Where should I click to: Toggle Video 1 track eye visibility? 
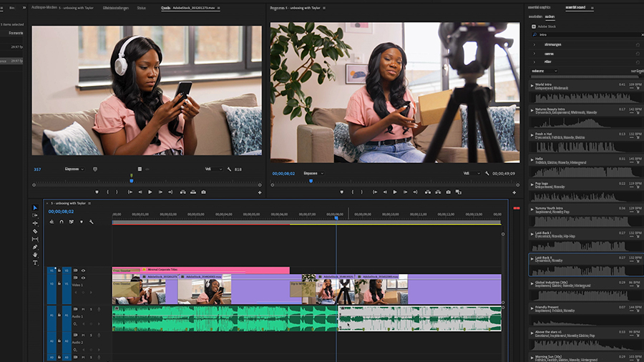(x=84, y=278)
